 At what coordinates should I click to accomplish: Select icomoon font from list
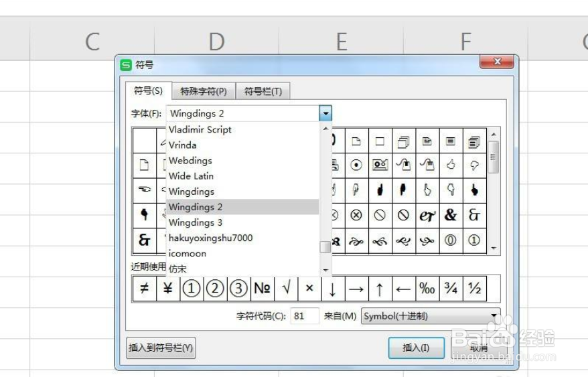point(242,253)
